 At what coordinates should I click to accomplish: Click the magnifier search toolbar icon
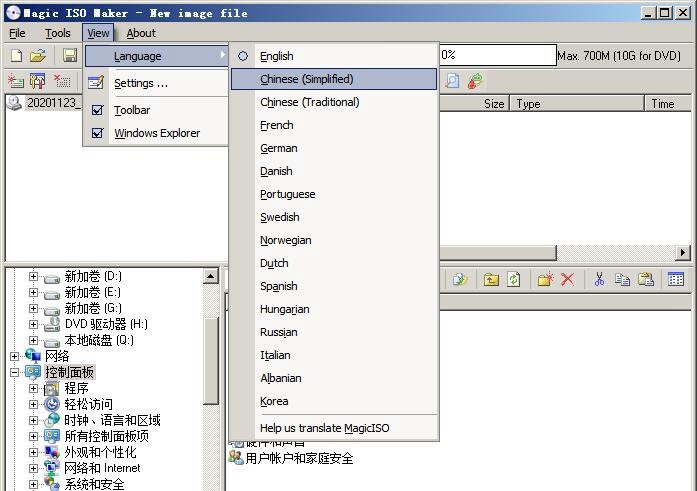(x=452, y=81)
